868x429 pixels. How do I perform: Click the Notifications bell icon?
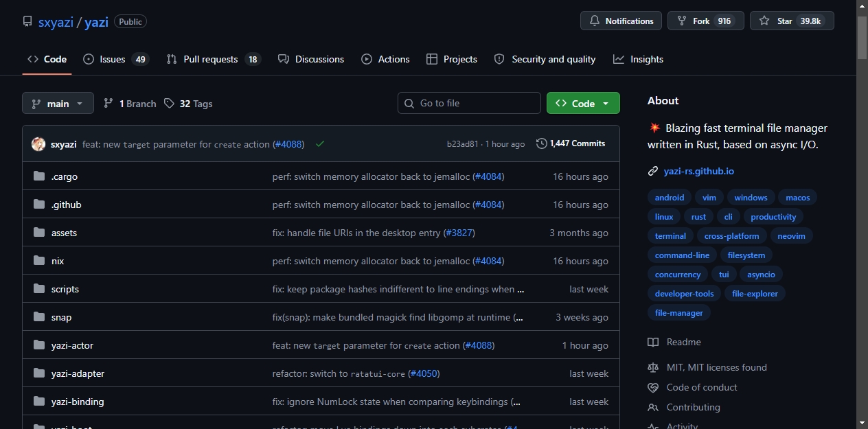(594, 21)
